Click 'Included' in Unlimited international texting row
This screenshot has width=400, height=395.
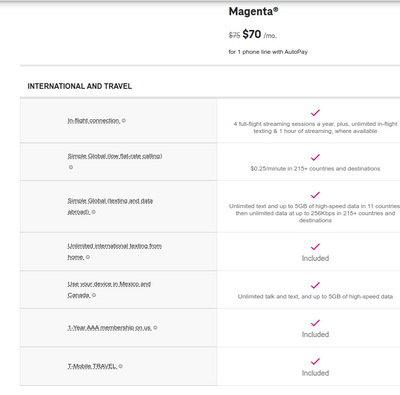pyautogui.click(x=315, y=258)
